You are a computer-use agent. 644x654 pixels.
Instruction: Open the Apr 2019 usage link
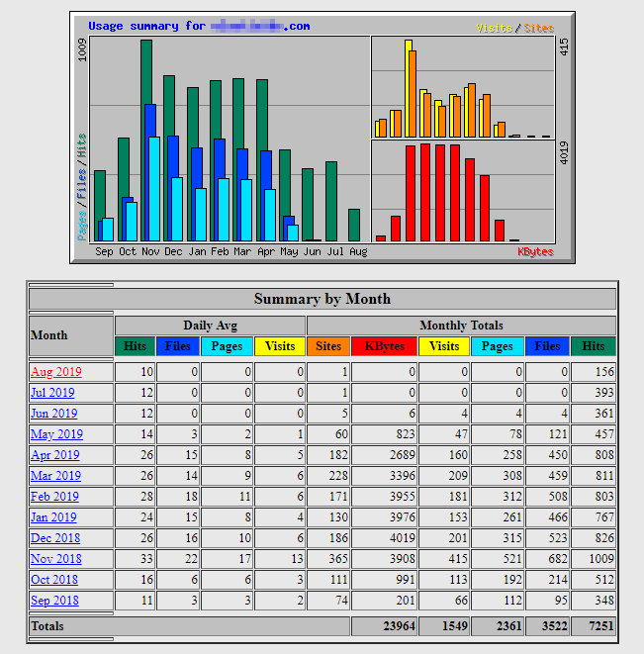54,455
